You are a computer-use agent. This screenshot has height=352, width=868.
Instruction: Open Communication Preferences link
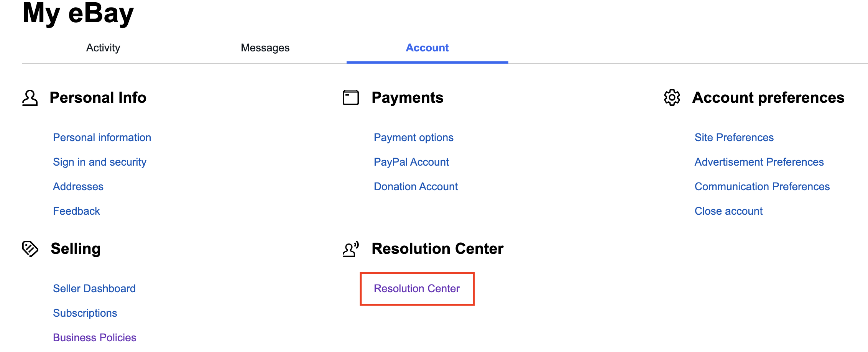click(x=762, y=186)
